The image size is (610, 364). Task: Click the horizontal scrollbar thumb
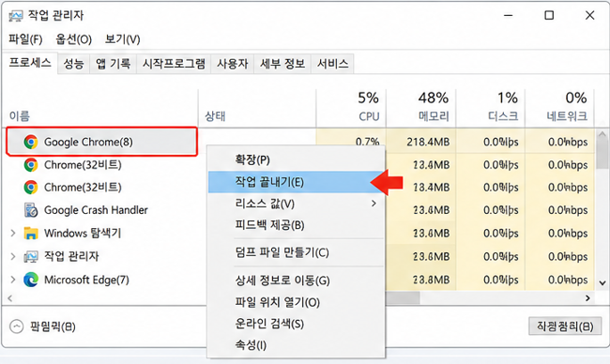(x=403, y=298)
